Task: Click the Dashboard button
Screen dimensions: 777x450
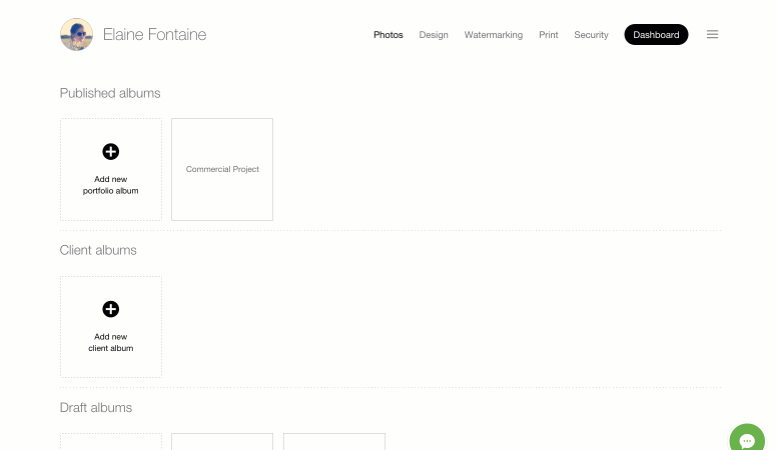Action: pyautogui.click(x=656, y=35)
